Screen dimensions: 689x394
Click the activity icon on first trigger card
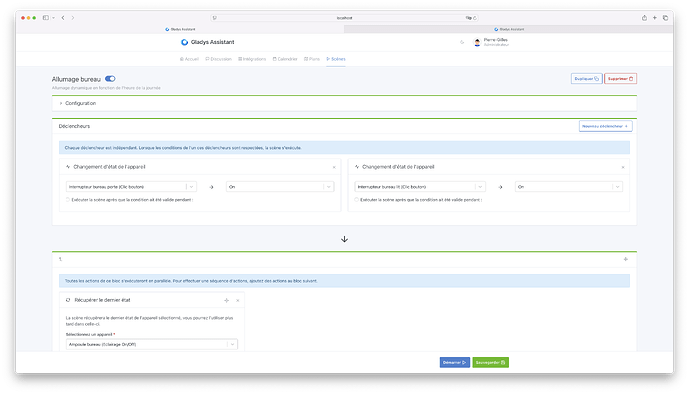pyautogui.click(x=68, y=167)
